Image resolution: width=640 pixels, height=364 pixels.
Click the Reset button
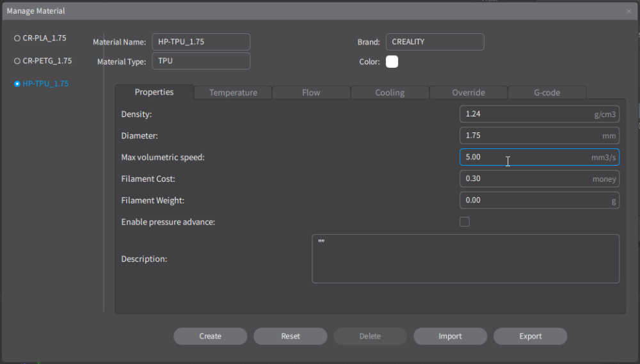[290, 336]
